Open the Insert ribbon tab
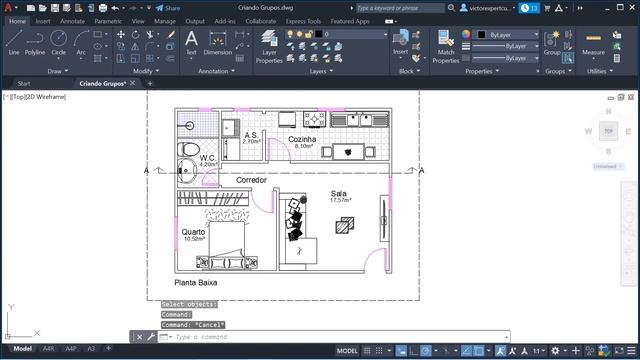 pos(43,21)
